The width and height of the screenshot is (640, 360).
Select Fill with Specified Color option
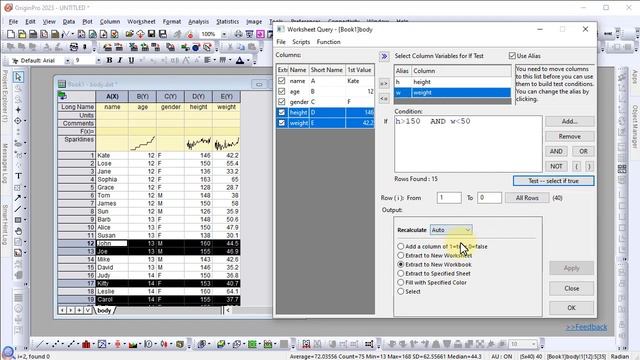pyautogui.click(x=401, y=282)
